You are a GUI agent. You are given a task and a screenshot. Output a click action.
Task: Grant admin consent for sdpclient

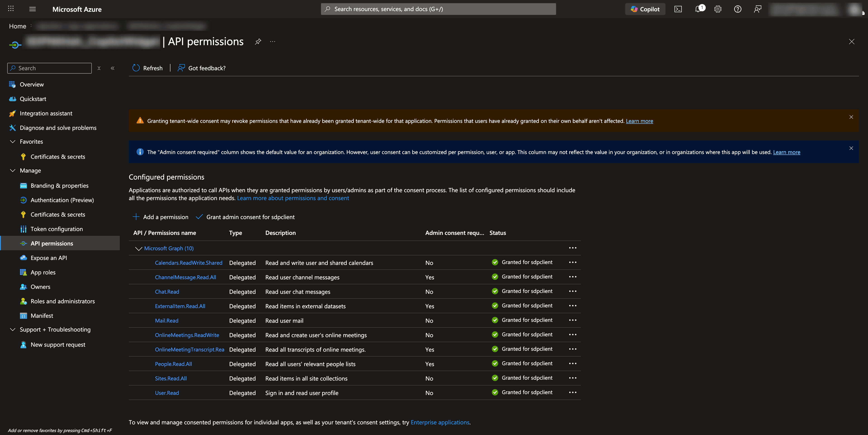(245, 217)
